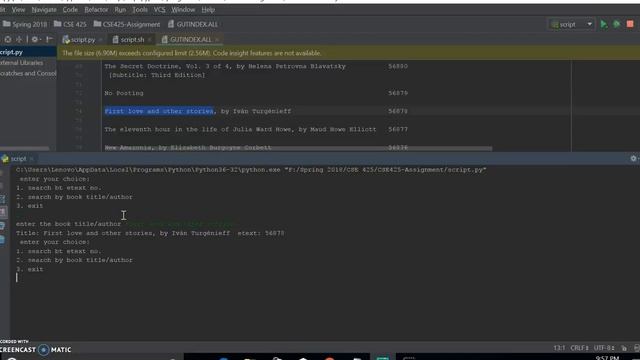Open the Run panel gear settings icon

pyautogui.click(x=633, y=158)
